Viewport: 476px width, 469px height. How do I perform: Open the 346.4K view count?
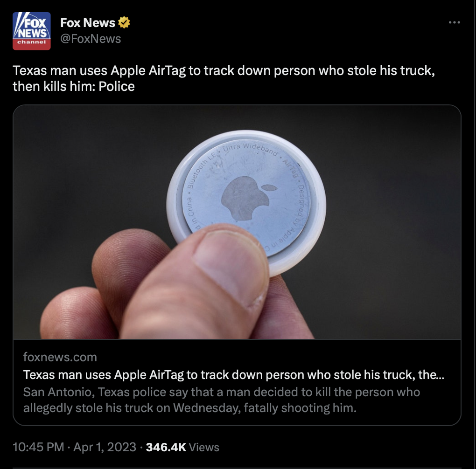pos(166,447)
